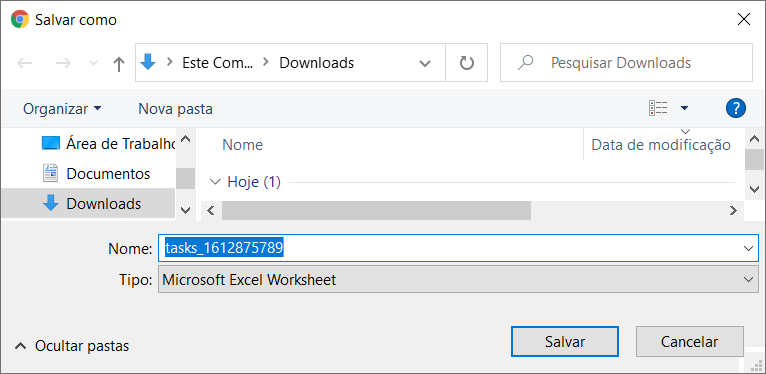Expand the address bar previous locations chevron
This screenshot has width=766, height=374.
click(425, 63)
